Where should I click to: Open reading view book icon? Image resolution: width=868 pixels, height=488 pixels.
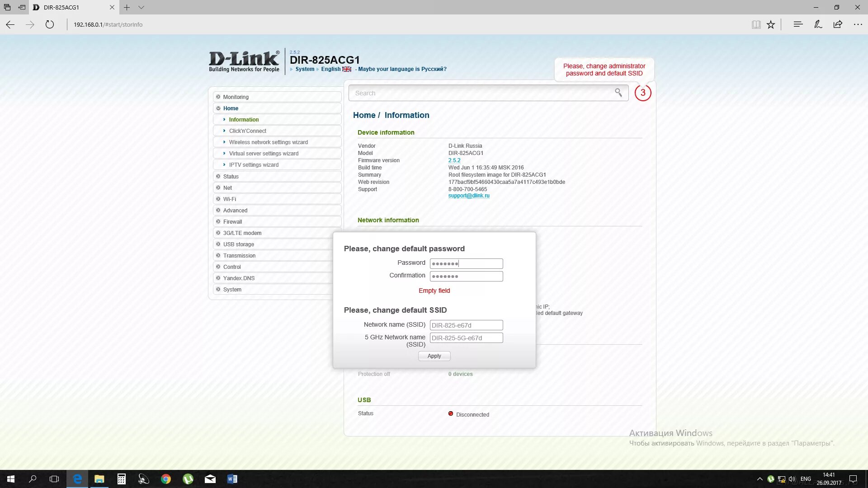(756, 24)
